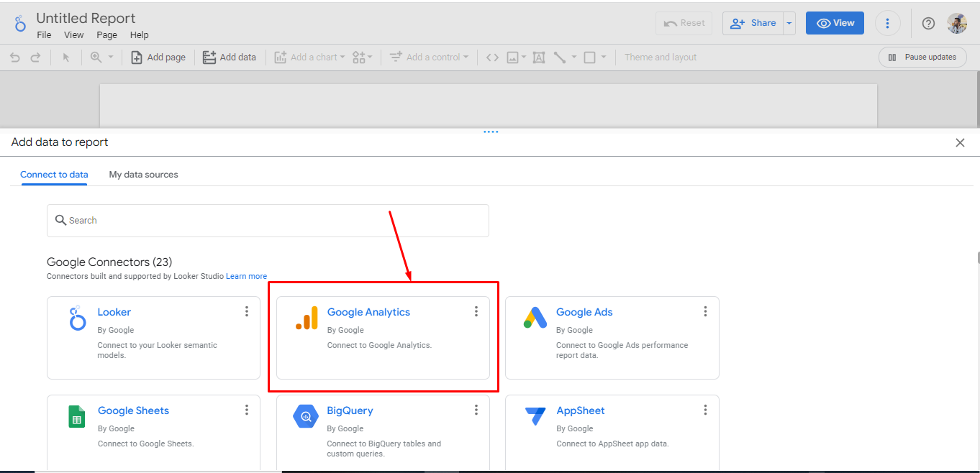
Task: Click the Redo arrow icon
Action: [35, 58]
